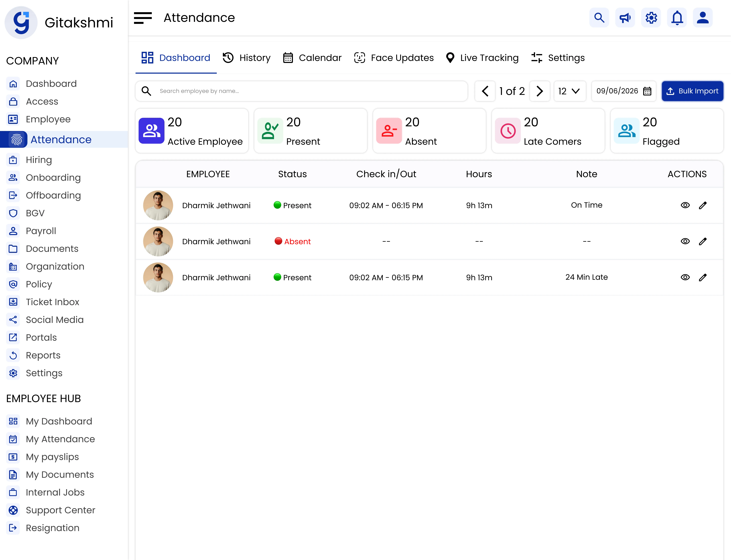Edit the On Time row with pencil icon
The width and height of the screenshot is (731, 560).
coord(703,205)
